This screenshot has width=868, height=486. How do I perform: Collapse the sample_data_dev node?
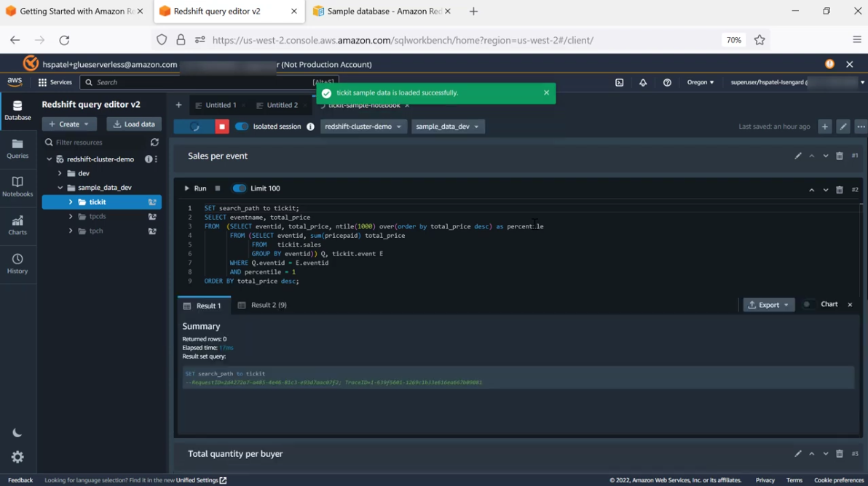pyautogui.click(x=60, y=188)
